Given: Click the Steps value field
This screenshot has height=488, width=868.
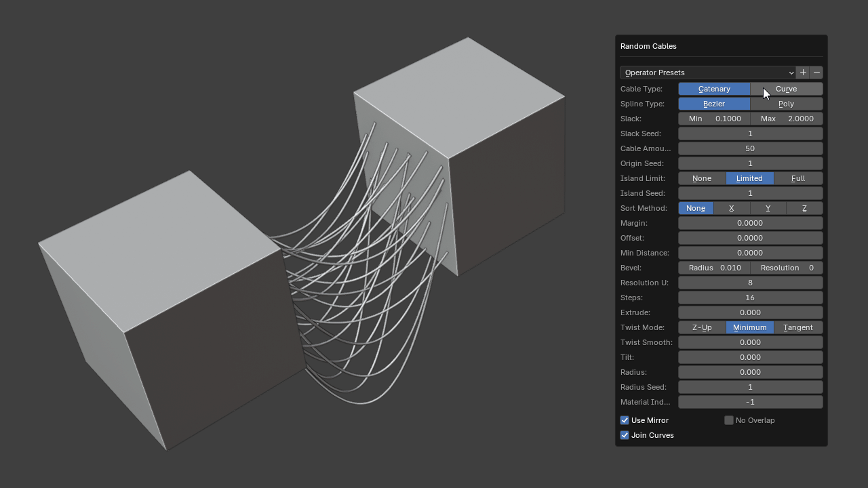Looking at the screenshot, I should tap(750, 298).
